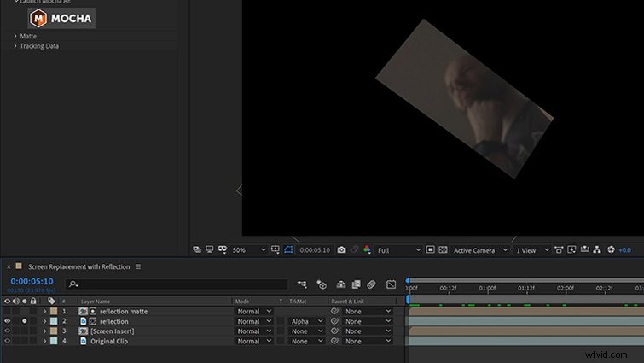Show the reflection matte layer
Viewport: 644px width, 363px height.
7,311
